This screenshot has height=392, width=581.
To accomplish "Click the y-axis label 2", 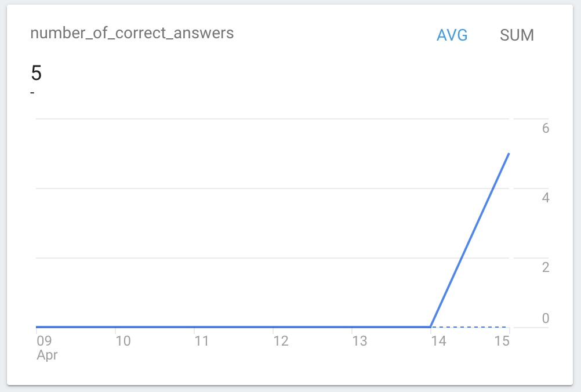I will (x=545, y=267).
